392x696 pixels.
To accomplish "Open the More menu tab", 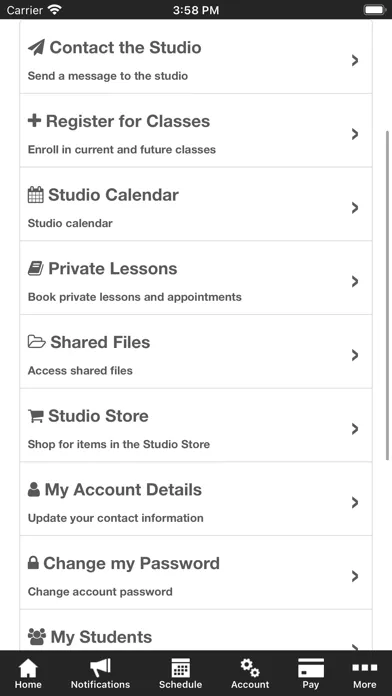I will tap(364, 674).
